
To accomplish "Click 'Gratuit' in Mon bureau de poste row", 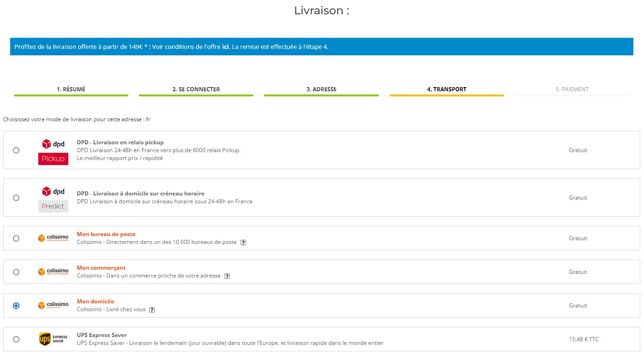I will [x=578, y=238].
